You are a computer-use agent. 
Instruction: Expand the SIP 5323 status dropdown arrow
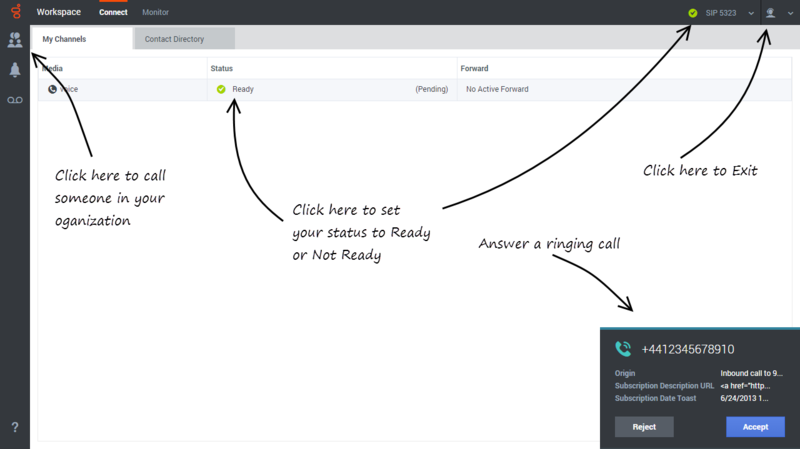pos(751,13)
